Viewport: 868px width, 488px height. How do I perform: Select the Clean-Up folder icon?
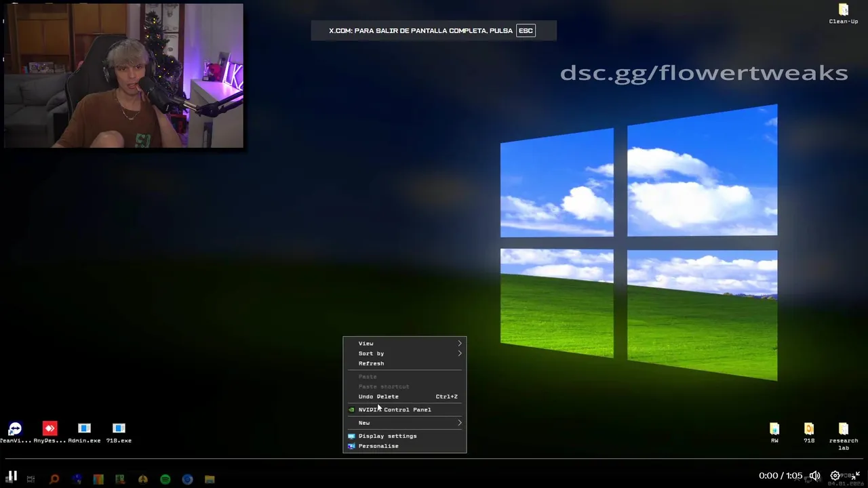click(844, 14)
